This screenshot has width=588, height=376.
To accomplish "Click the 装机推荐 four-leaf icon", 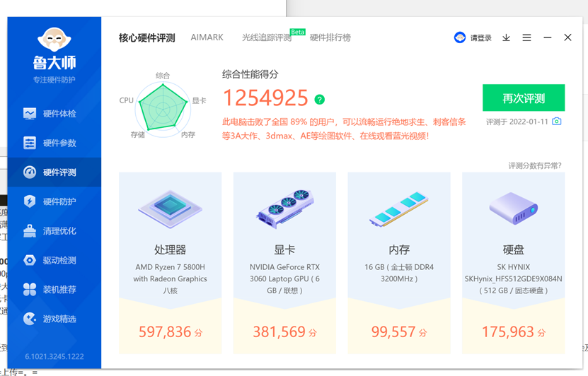I will tap(30, 289).
